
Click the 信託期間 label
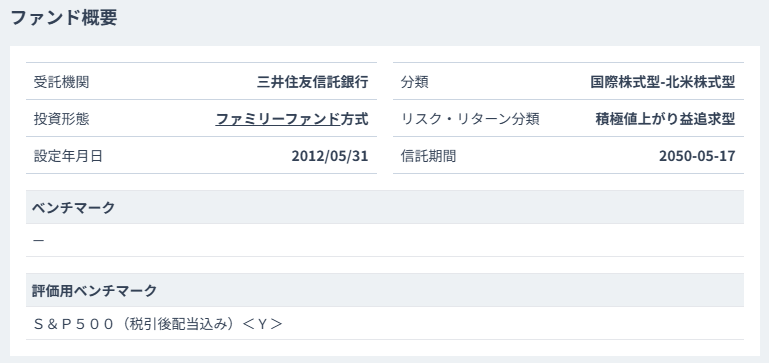pos(428,156)
